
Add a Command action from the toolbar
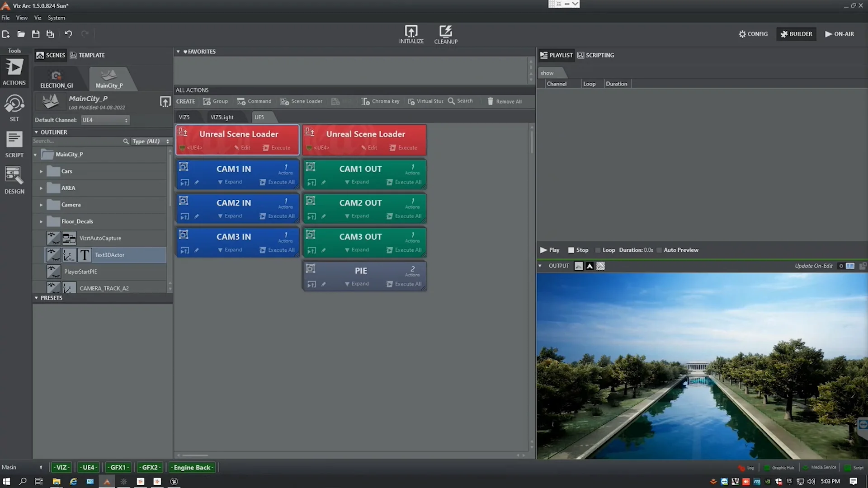pos(255,101)
